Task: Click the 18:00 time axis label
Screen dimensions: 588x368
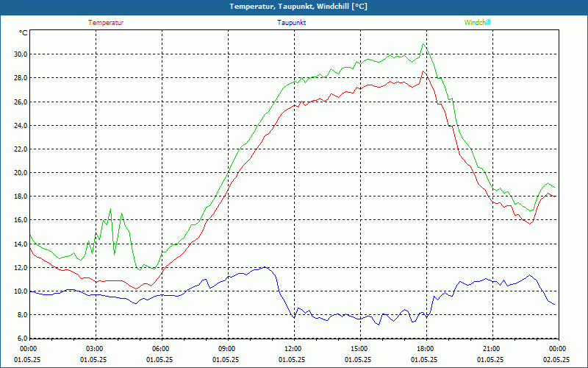Action: (425, 349)
